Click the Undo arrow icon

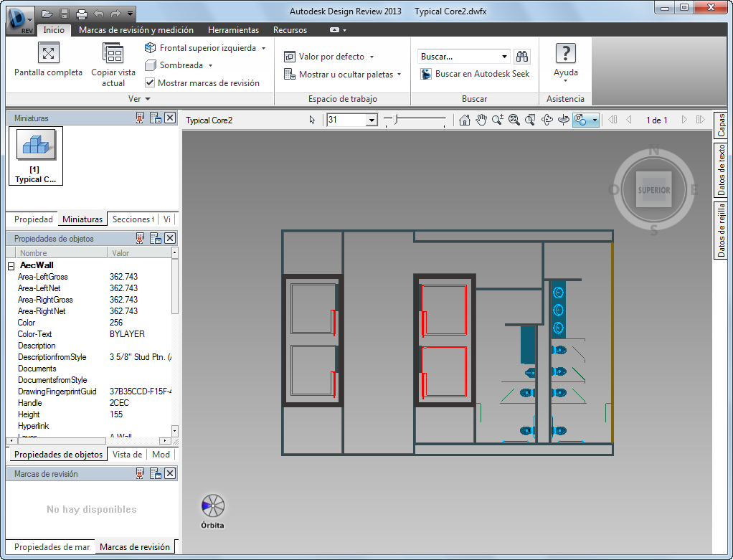click(x=99, y=14)
